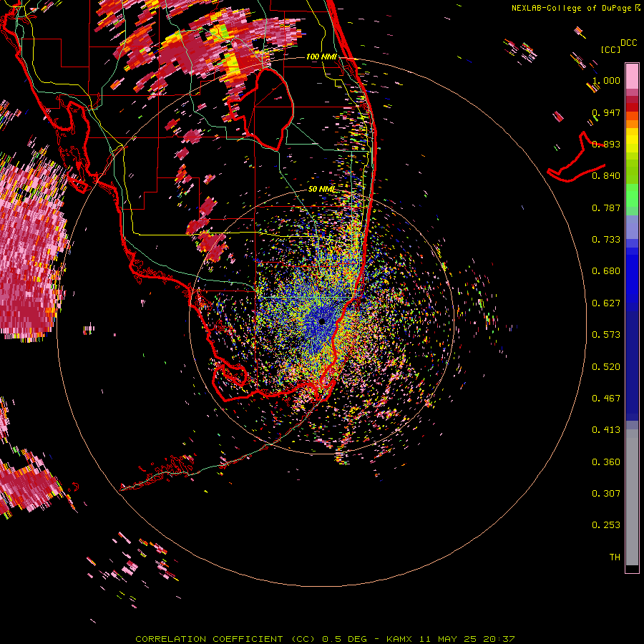Click the 0.360 scale value
The image size is (644, 644).
click(606, 462)
